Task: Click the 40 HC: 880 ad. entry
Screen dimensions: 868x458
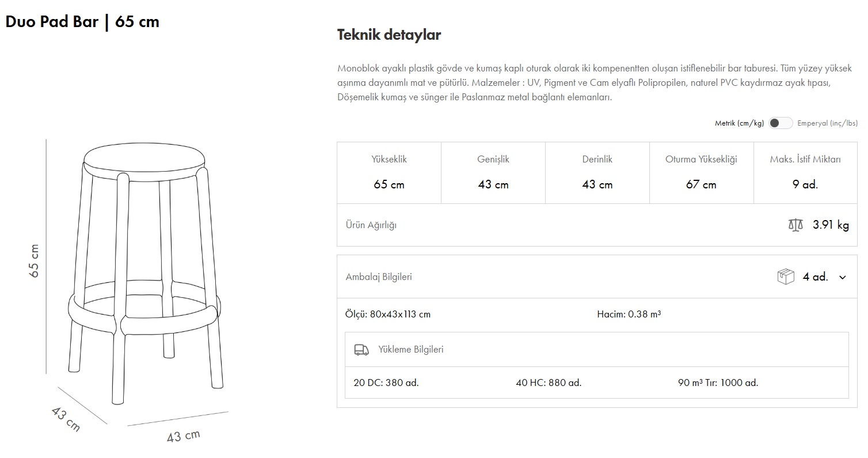Action: [x=549, y=383]
